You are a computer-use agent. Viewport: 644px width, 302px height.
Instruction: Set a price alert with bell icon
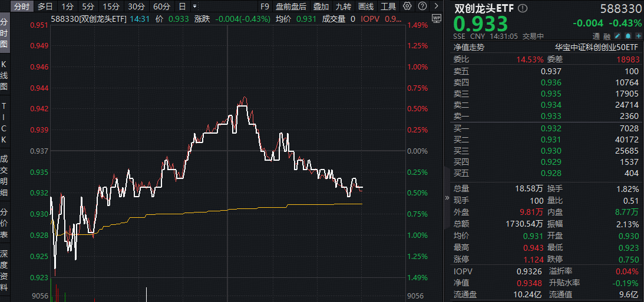[x=627, y=36]
